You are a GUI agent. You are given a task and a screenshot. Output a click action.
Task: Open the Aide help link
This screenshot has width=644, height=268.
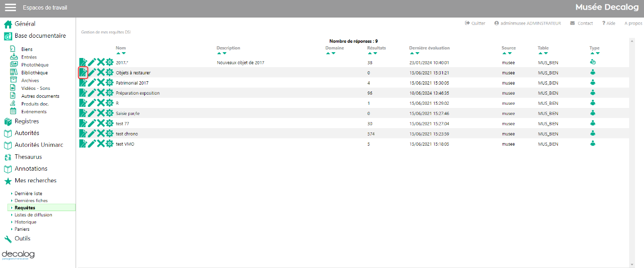608,23
